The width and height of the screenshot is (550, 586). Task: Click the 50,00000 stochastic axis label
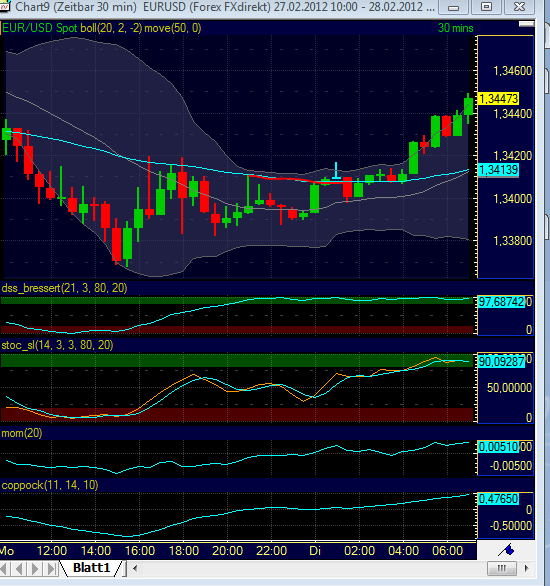(509, 388)
